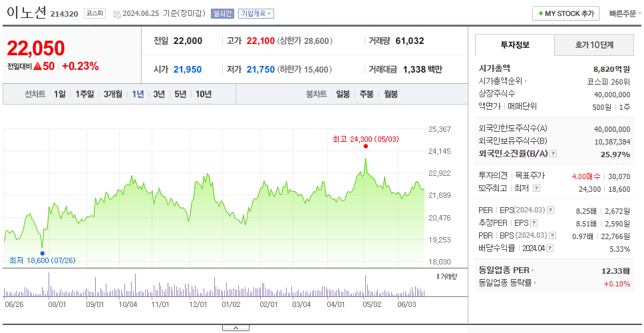Select the 5년 line chart period
This screenshot has width=644, height=333.
tap(180, 94)
